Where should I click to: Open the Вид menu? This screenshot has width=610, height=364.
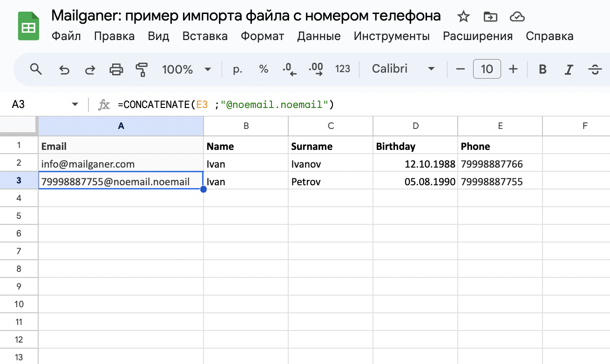pyautogui.click(x=158, y=36)
